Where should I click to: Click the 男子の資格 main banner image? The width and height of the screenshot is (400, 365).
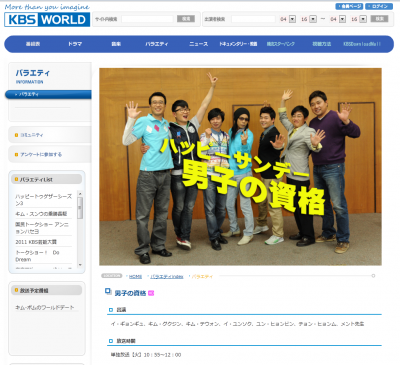(x=240, y=167)
